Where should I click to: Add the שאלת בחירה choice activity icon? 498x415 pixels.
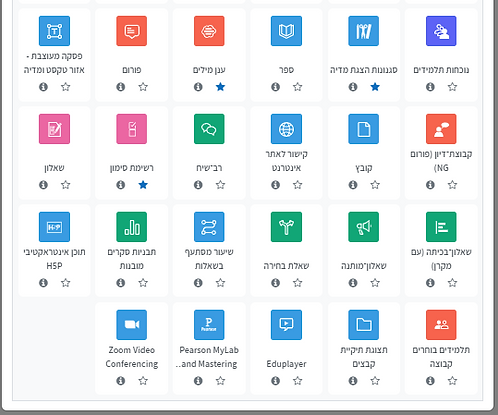[x=286, y=227]
